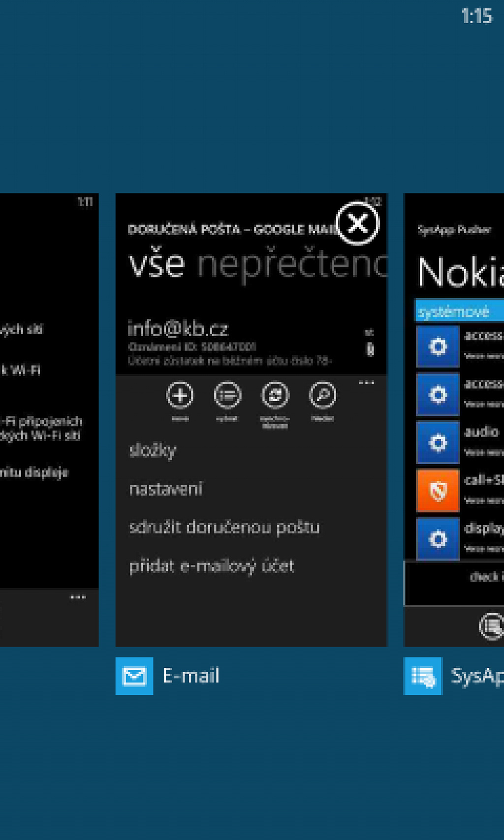Tap the check button in SysApp Pusher
The height and width of the screenshot is (840, 504).
(x=454, y=584)
